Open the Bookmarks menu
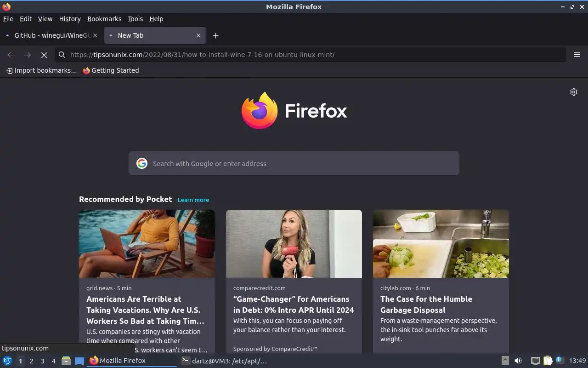This screenshot has height=368, width=588. pyautogui.click(x=104, y=19)
